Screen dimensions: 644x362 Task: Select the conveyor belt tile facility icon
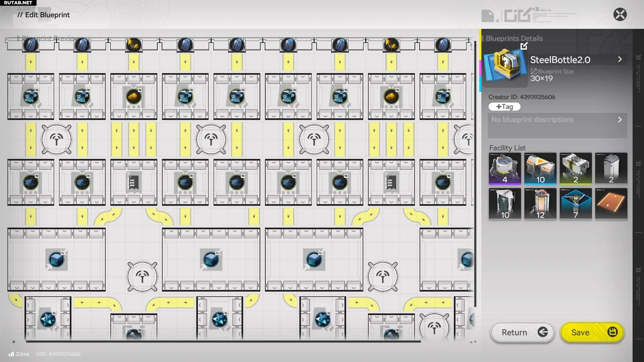(611, 203)
